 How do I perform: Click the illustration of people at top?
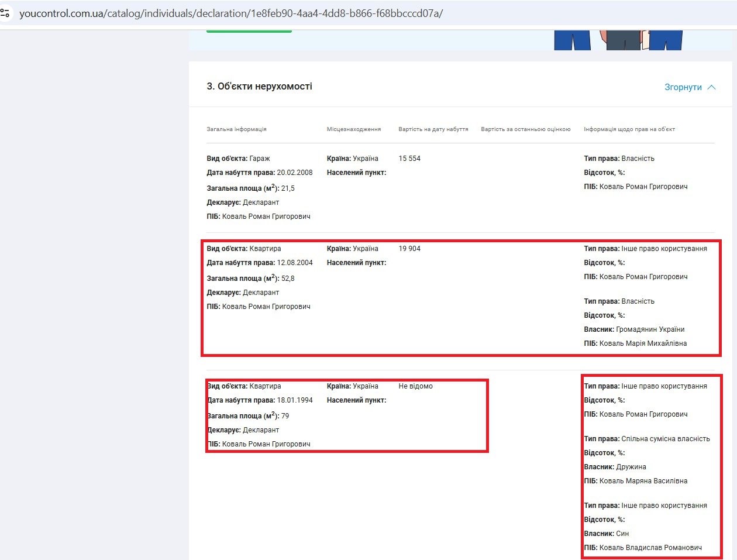point(618,40)
